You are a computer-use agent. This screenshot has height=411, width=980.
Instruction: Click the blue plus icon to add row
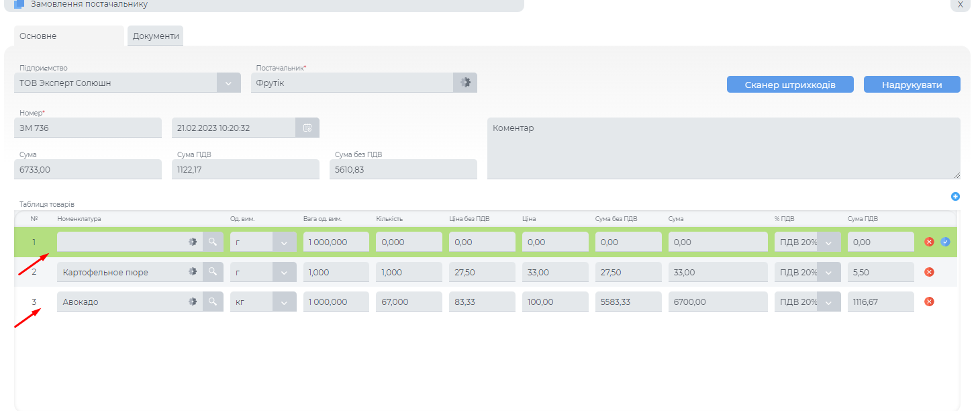tap(955, 197)
